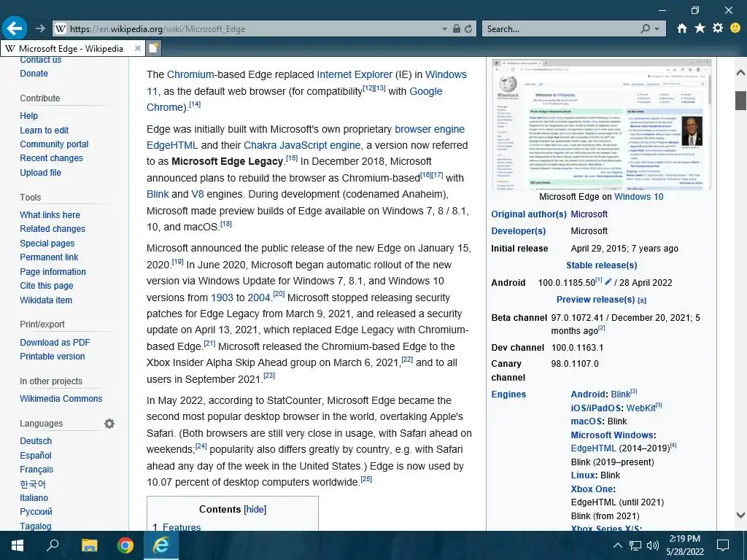Follow the browser engine link
The image size is (747, 560).
tap(430, 129)
